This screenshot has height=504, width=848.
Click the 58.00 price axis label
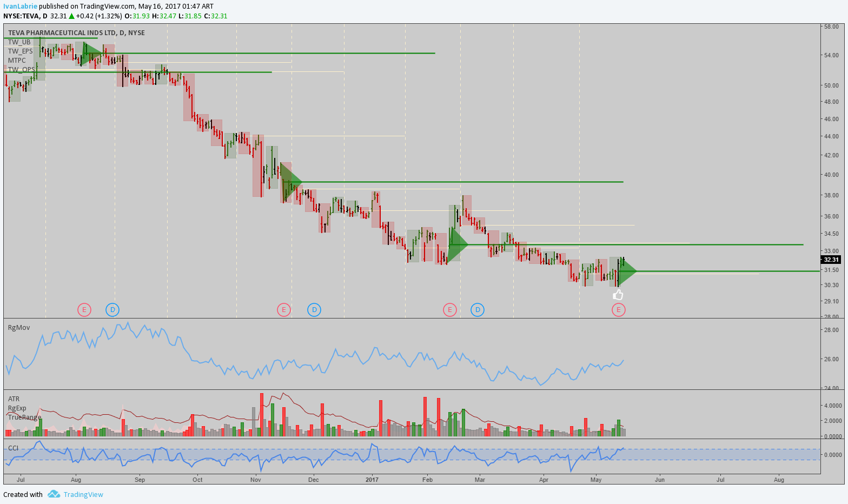[x=831, y=26]
